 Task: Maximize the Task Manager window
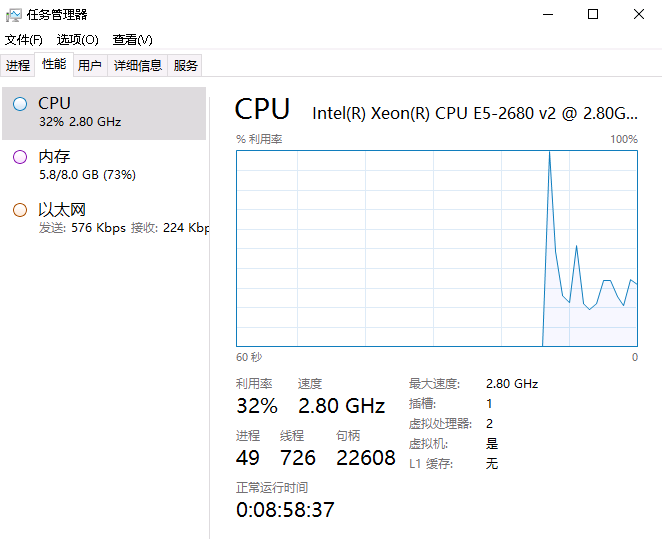click(x=593, y=14)
